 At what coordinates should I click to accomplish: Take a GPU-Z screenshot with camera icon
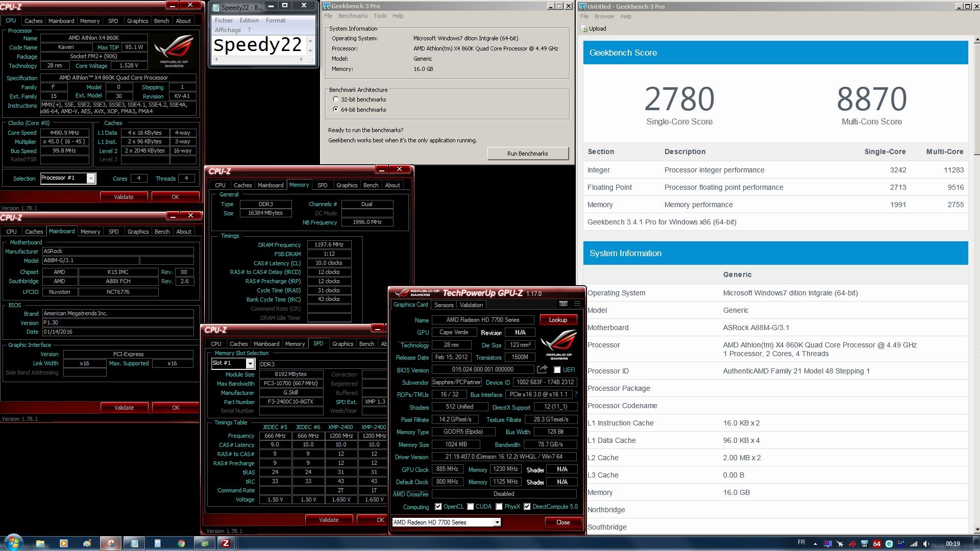(x=563, y=304)
